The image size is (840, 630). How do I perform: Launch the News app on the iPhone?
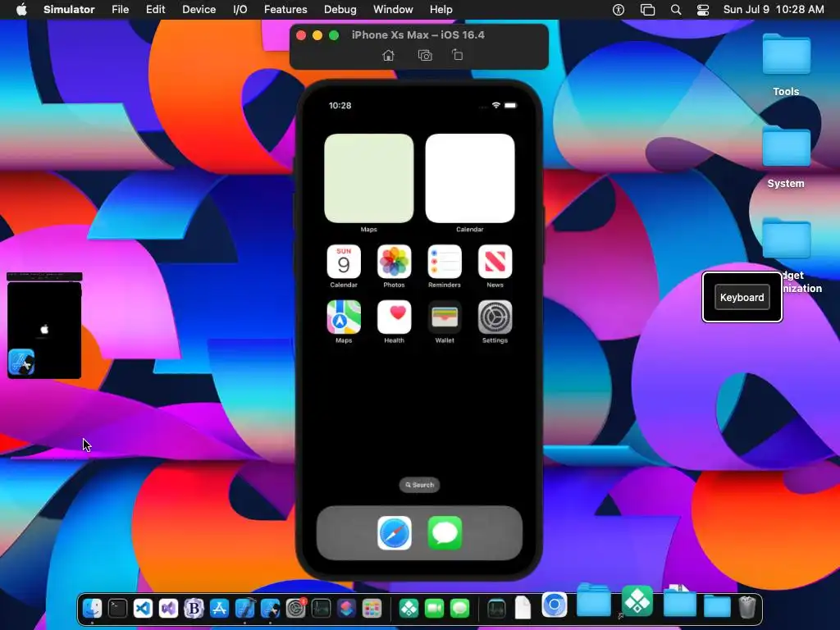point(495,262)
